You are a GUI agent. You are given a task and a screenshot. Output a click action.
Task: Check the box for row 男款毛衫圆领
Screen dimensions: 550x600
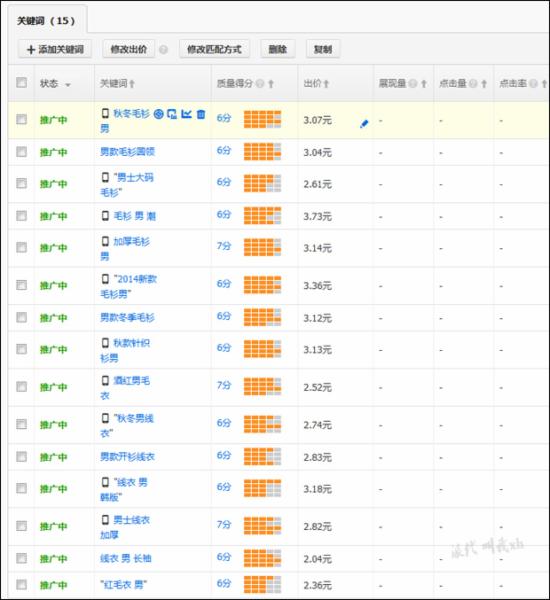tap(21, 152)
